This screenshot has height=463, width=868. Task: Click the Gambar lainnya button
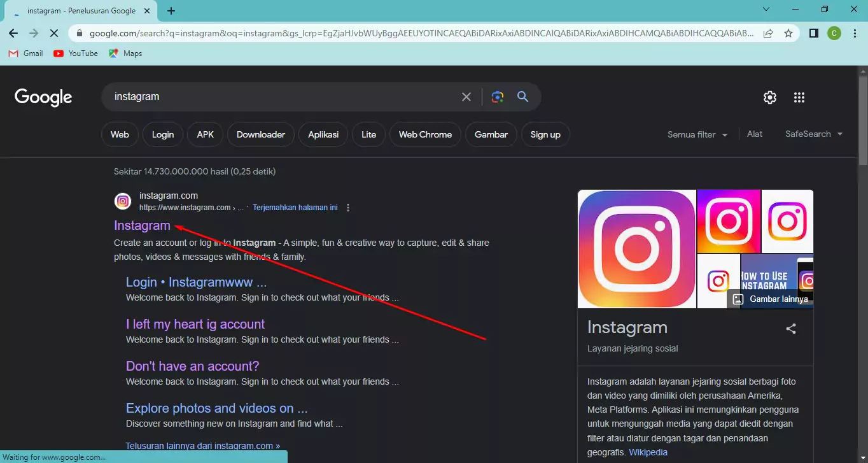click(771, 299)
